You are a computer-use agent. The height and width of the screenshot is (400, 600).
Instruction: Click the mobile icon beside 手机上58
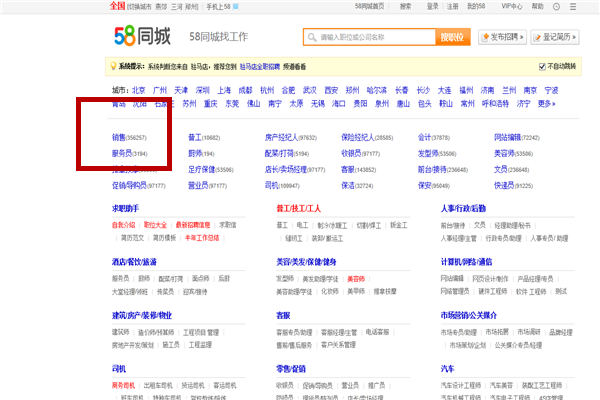click(236, 7)
